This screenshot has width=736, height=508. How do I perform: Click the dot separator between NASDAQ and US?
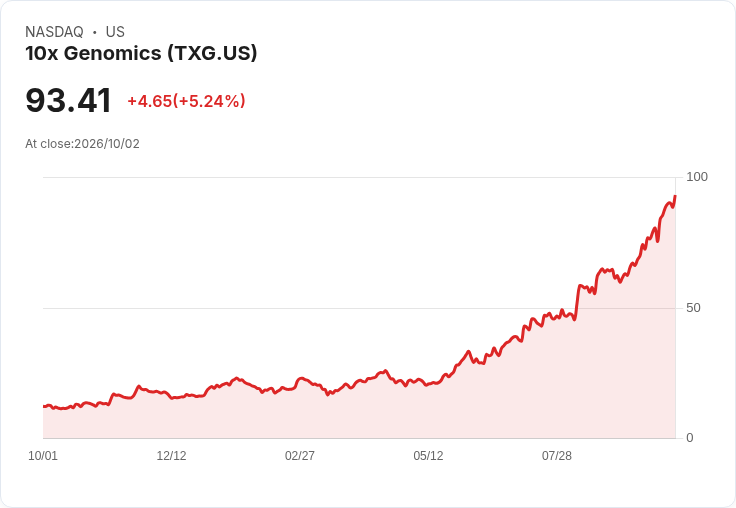click(x=94, y=32)
